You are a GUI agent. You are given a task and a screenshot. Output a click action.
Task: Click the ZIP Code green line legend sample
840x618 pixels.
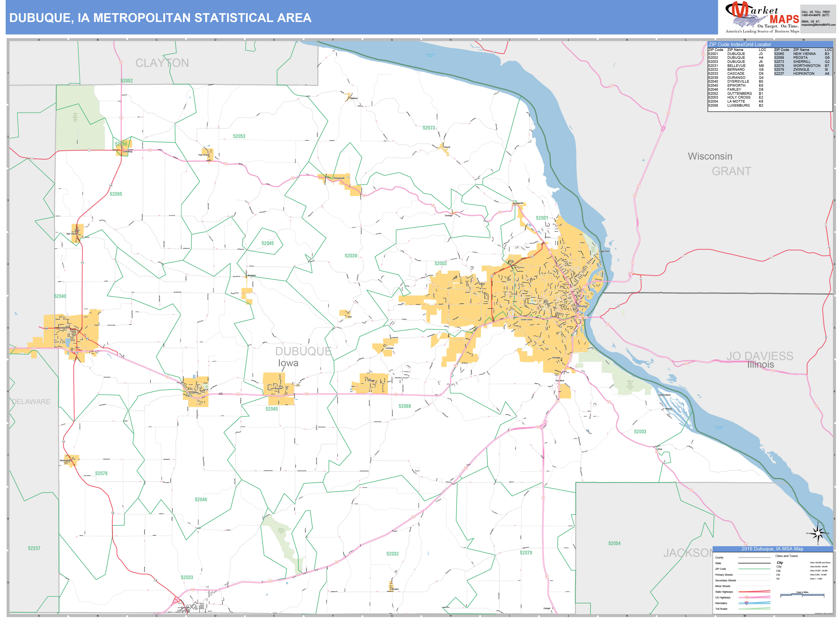click(x=754, y=569)
